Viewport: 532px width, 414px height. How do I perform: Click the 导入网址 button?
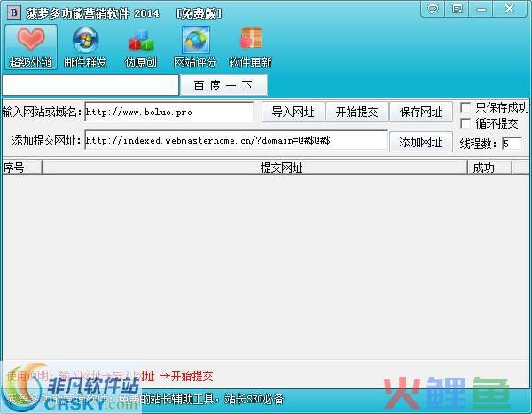coord(293,112)
